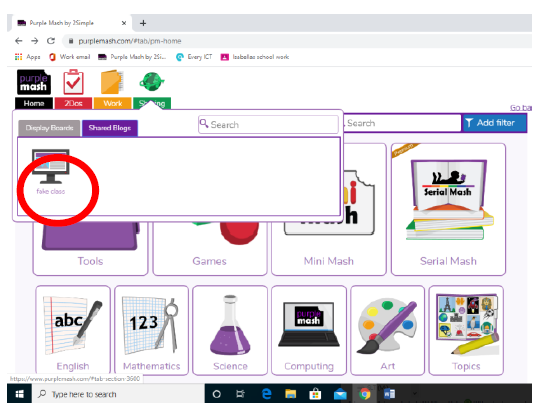Click the Add filter button
546x419 pixels.
pyautogui.click(x=494, y=123)
